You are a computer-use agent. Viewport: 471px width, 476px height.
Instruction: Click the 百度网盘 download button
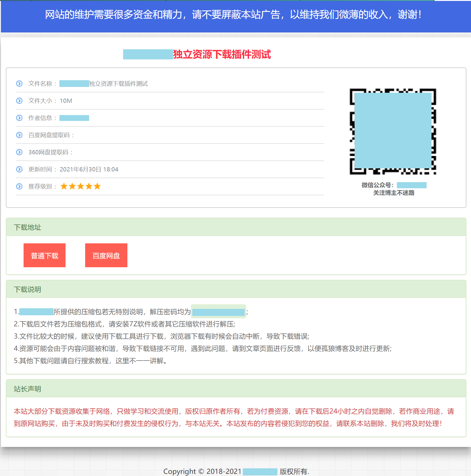point(106,255)
